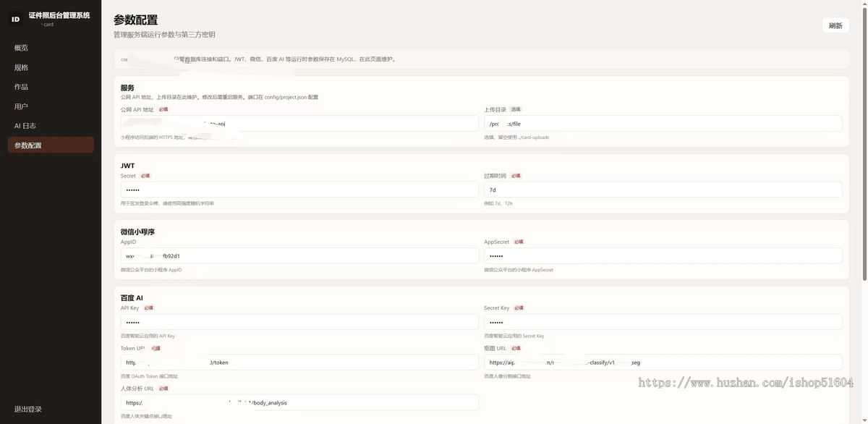
Task: Click the 刷新 button
Action: pyautogui.click(x=835, y=25)
